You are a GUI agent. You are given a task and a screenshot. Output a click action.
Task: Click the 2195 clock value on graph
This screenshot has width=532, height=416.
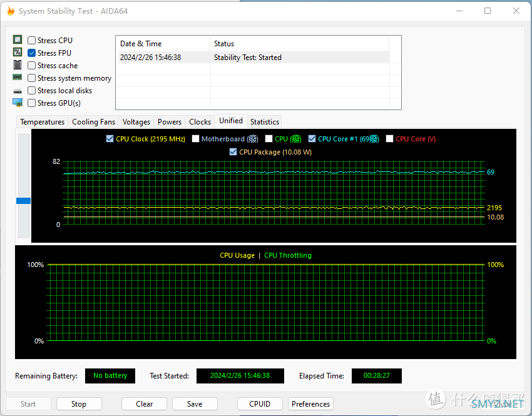pyautogui.click(x=494, y=208)
